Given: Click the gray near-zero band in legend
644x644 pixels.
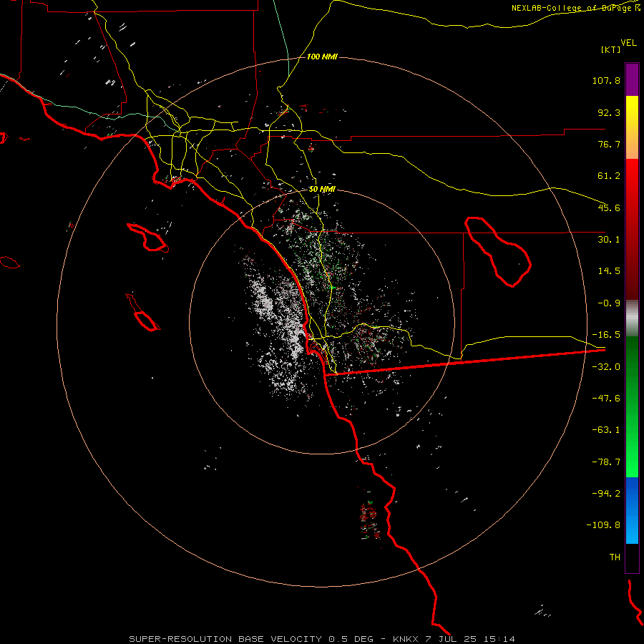Looking at the screenshot, I should [632, 318].
